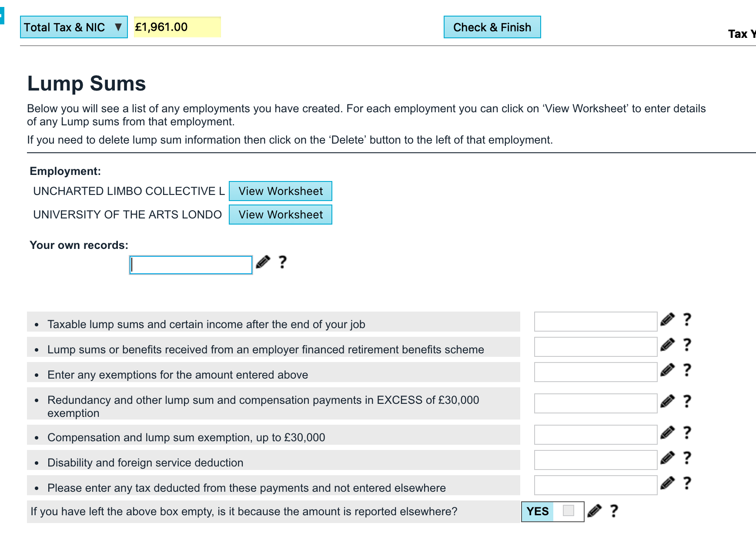This screenshot has height=537, width=756.
Task: Open help for the YES reported elsewhere question
Action: point(614,511)
